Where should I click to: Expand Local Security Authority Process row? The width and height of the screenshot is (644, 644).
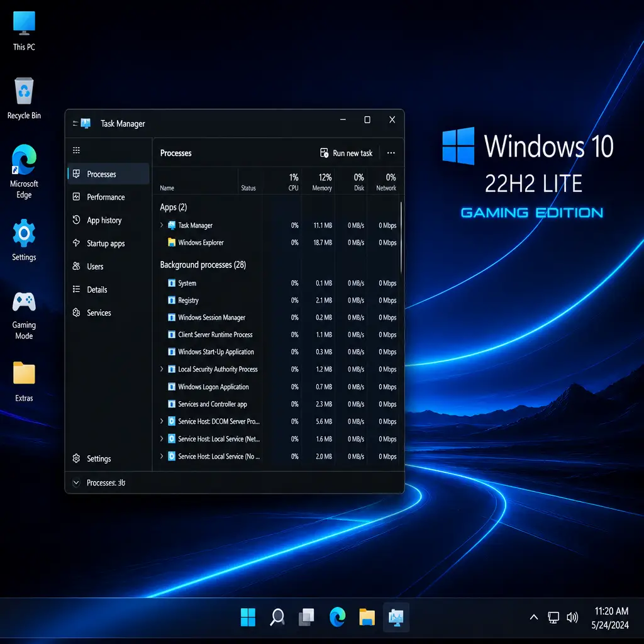point(162,369)
